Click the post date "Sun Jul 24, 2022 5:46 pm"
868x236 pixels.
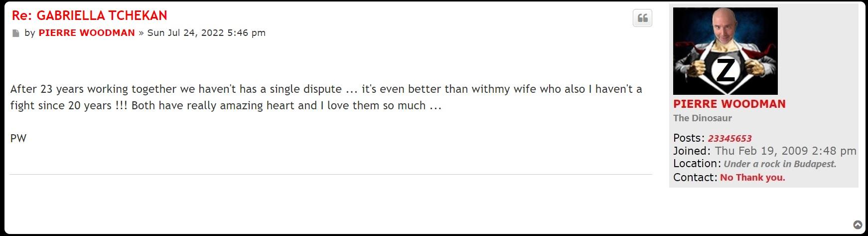206,33
